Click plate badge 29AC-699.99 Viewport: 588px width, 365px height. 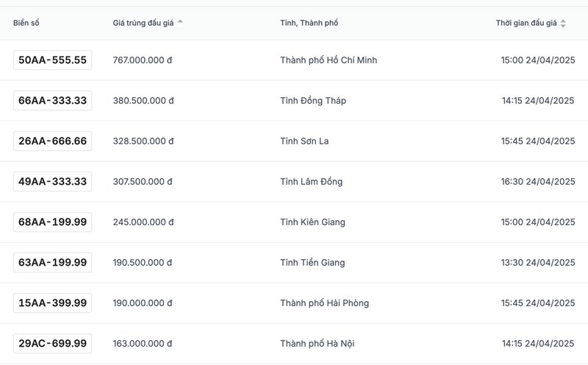[52, 344]
